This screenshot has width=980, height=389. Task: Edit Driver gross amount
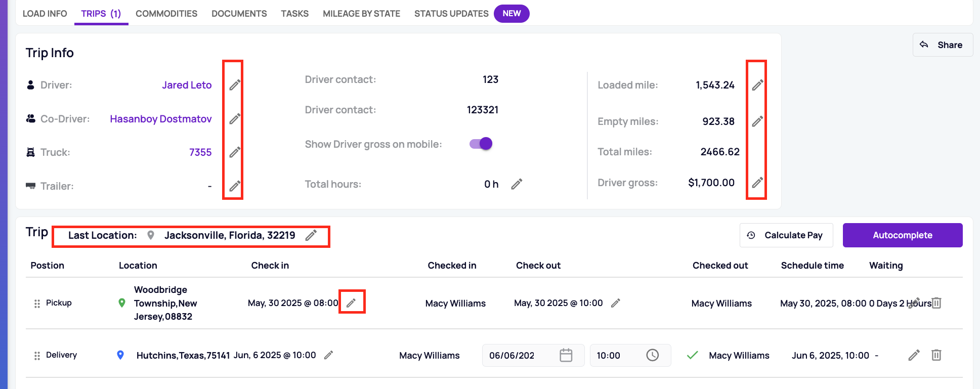(757, 183)
